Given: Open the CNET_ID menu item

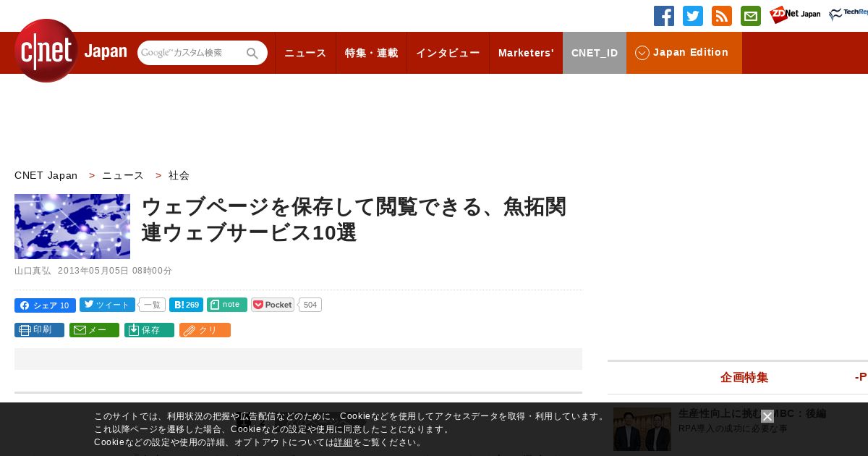Looking at the screenshot, I should point(595,53).
